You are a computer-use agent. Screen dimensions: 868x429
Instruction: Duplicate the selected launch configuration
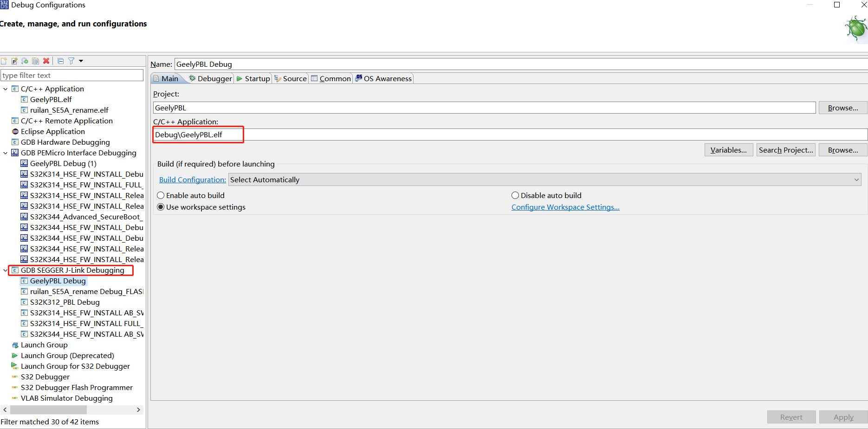point(35,61)
